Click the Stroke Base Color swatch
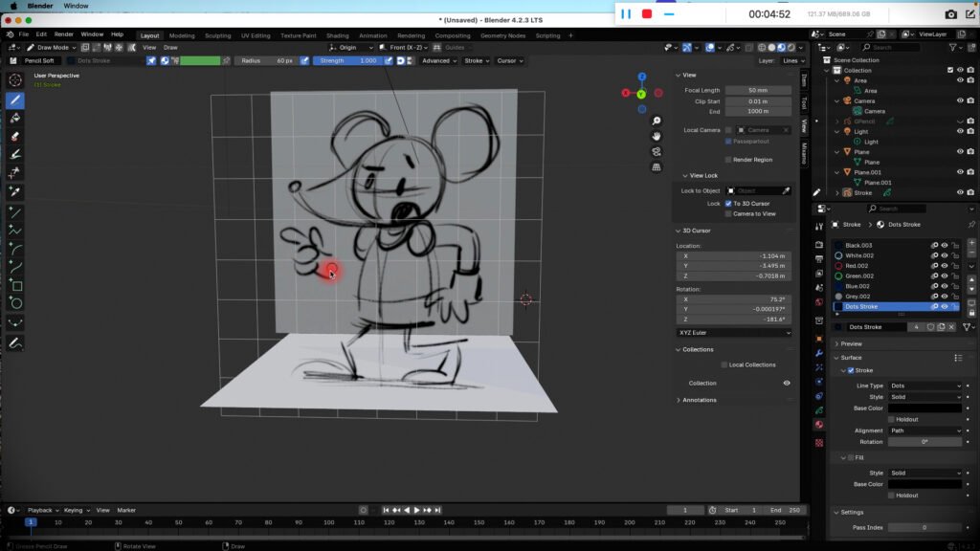The width and height of the screenshot is (980, 551). [x=925, y=408]
